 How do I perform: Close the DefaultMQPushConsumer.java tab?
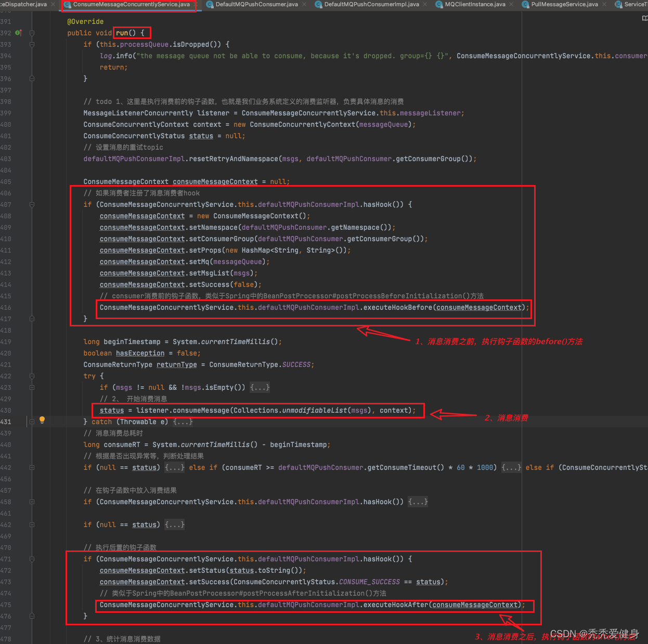pos(304,4)
